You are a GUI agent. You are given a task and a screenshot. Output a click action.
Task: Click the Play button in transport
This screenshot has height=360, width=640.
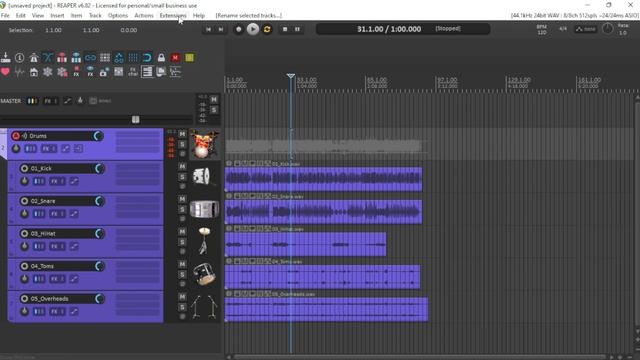[x=253, y=29]
